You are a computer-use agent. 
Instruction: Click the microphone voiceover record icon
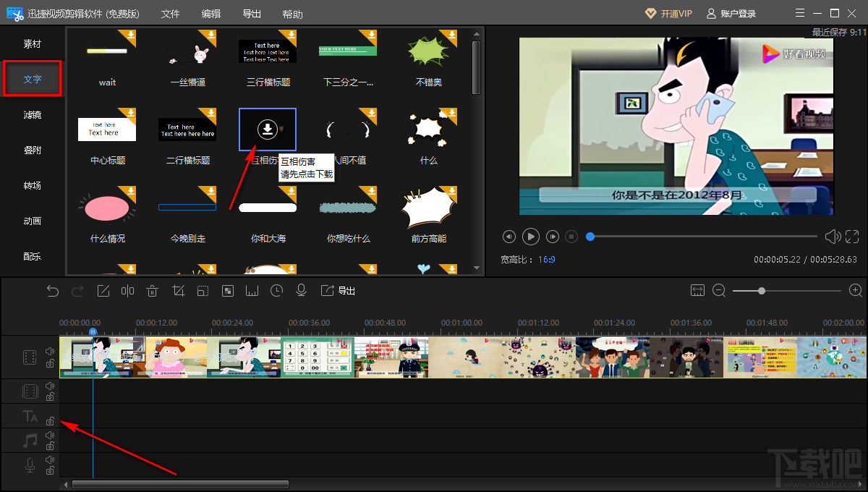tap(302, 291)
